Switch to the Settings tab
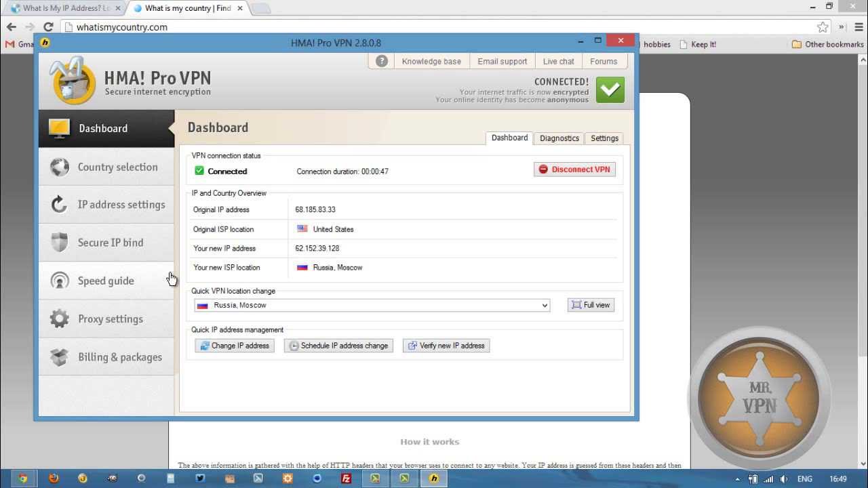Viewport: 868px width, 488px height. [604, 138]
